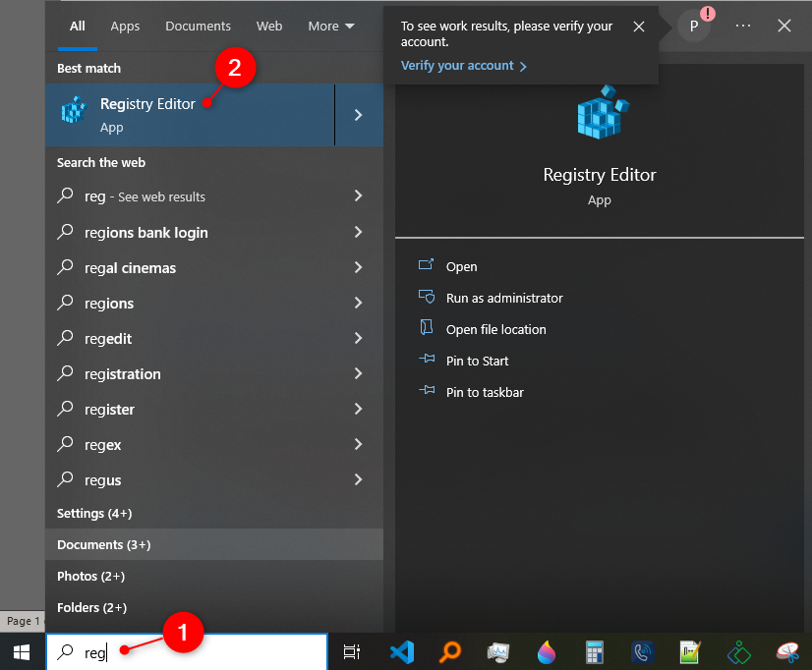Open Folders (2+) results group

tap(214, 607)
